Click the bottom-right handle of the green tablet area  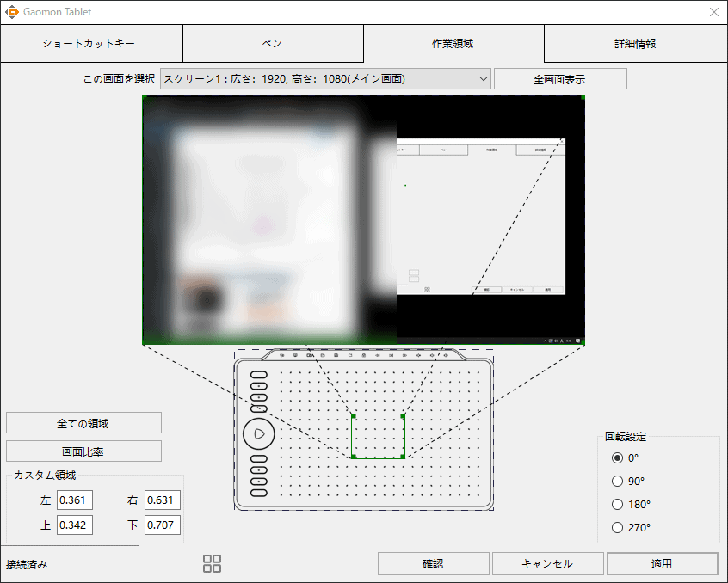(403, 457)
